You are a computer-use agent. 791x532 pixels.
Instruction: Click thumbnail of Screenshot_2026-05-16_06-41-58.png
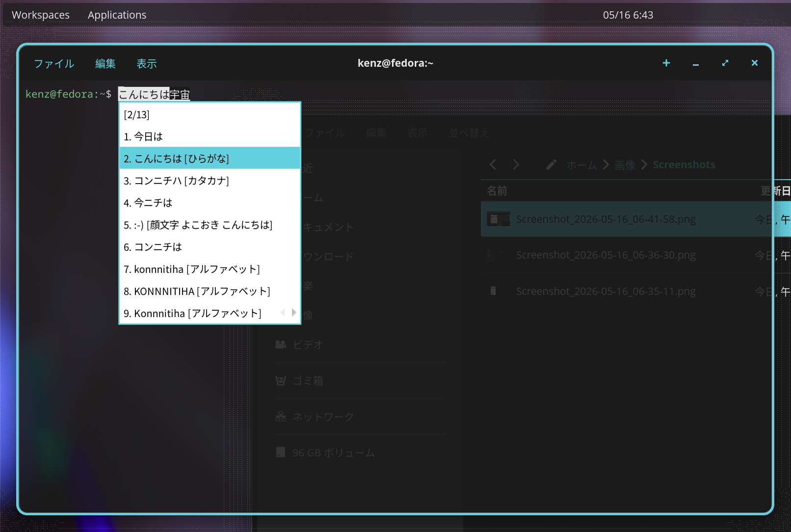(x=499, y=219)
